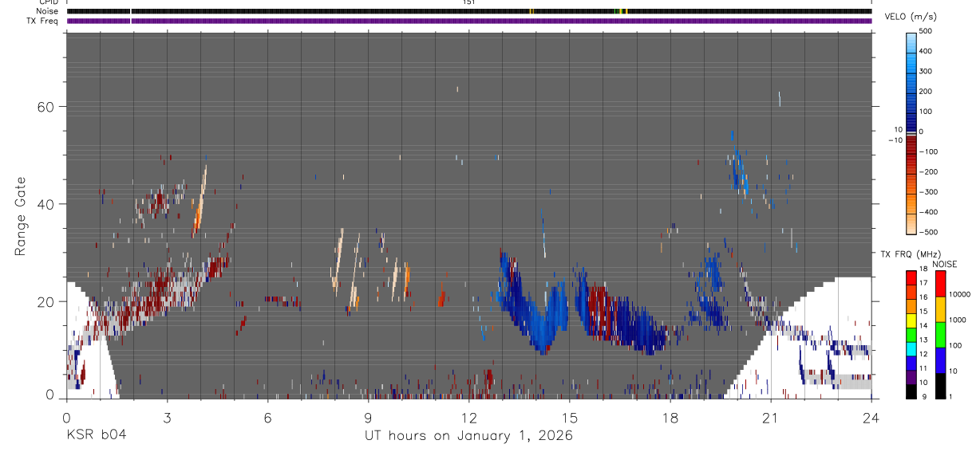
Task: Click the KSR b04 radar label
Action: 96,435
